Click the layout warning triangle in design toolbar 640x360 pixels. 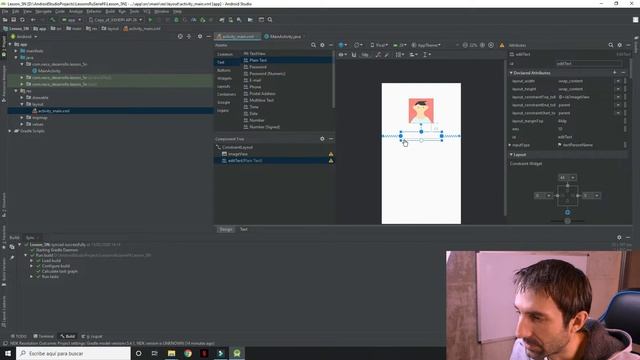(x=502, y=45)
